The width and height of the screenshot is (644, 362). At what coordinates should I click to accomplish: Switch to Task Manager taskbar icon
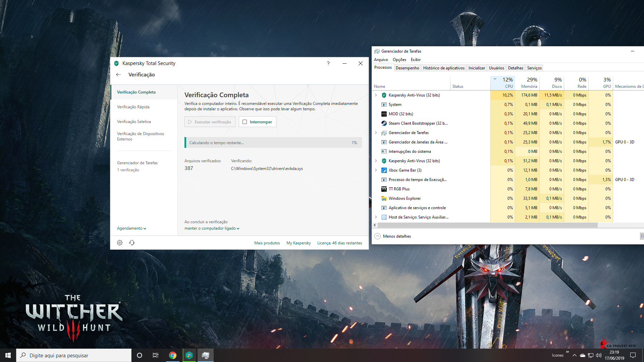pos(206,355)
